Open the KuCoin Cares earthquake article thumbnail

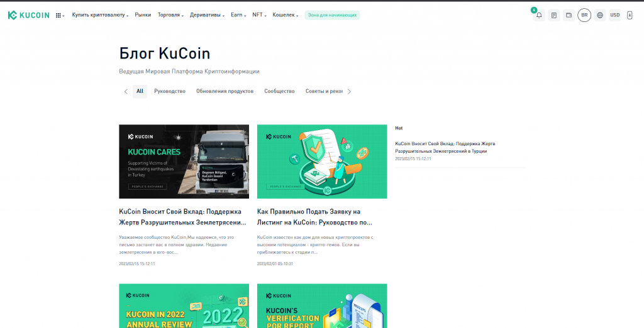tap(184, 161)
